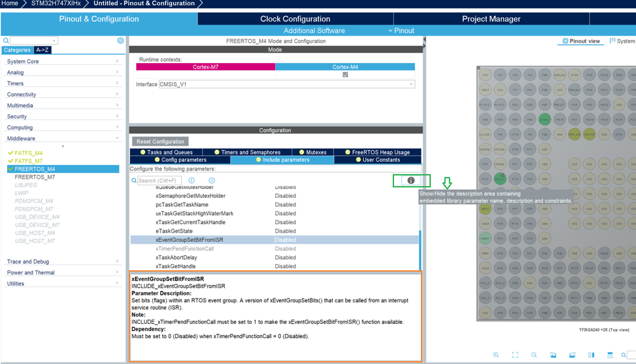Toggle the Cortex-M4 runtime context checkbox

[345, 74]
